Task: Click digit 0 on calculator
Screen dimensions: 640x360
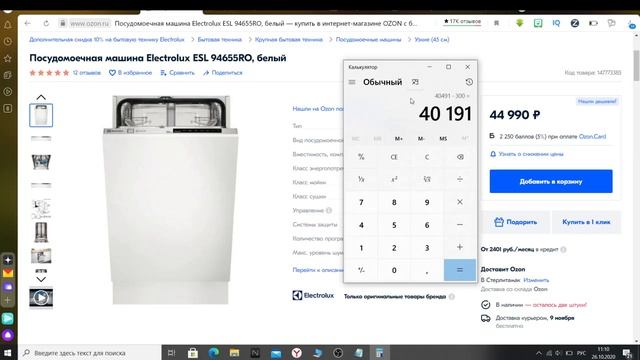Action: click(x=394, y=270)
